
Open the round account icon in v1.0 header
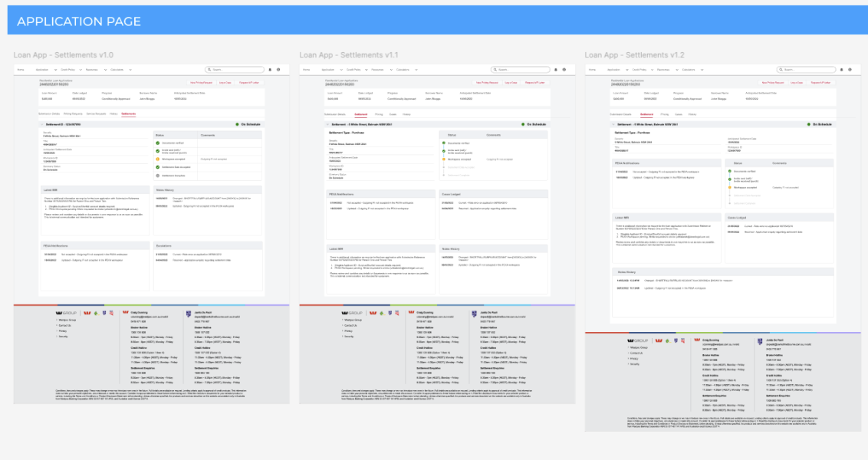pos(278,70)
